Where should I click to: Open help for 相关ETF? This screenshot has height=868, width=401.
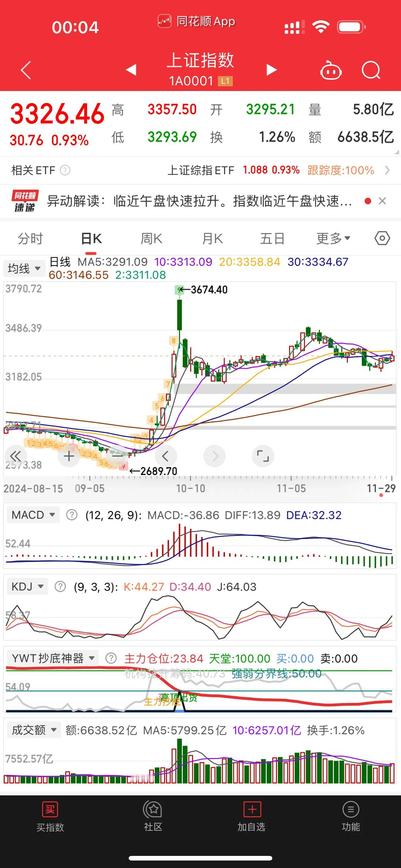pos(65,170)
